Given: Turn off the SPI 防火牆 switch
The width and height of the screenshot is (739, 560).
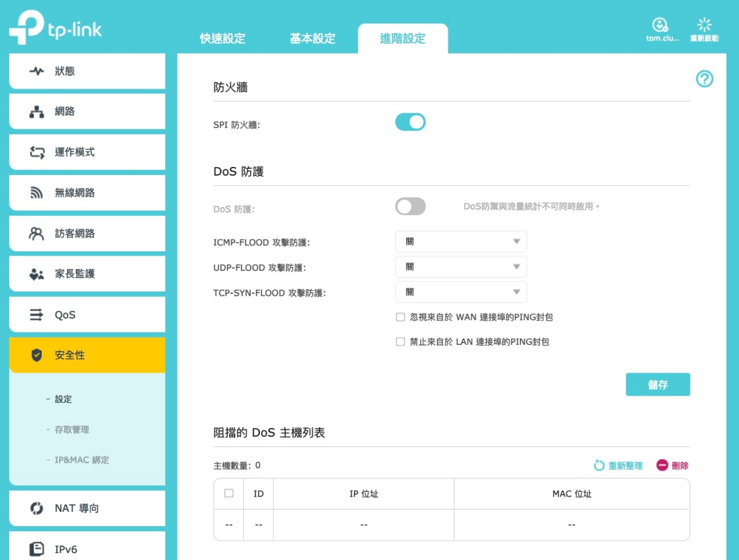Looking at the screenshot, I should [x=410, y=122].
